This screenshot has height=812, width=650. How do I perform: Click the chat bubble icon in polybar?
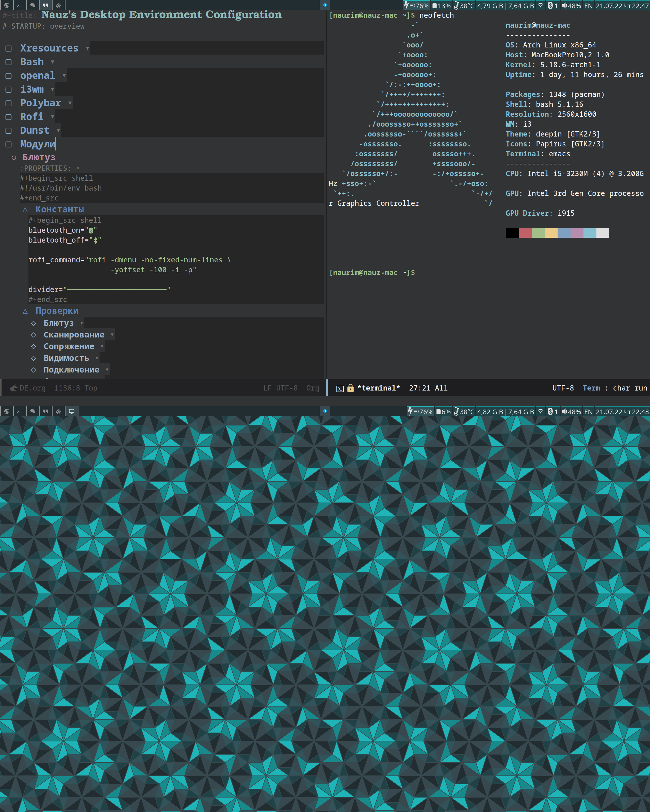pyautogui.click(x=33, y=5)
